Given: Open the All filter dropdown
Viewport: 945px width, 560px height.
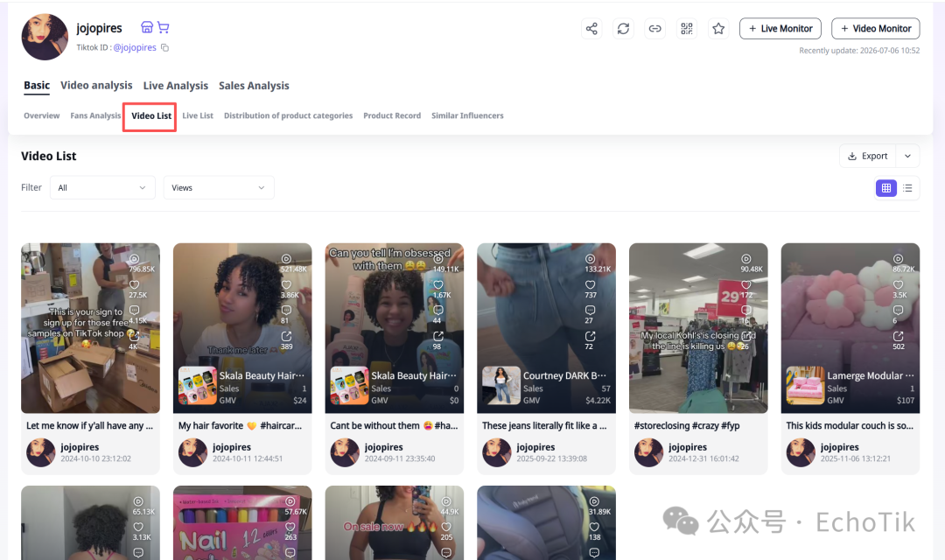Looking at the screenshot, I should pos(102,187).
